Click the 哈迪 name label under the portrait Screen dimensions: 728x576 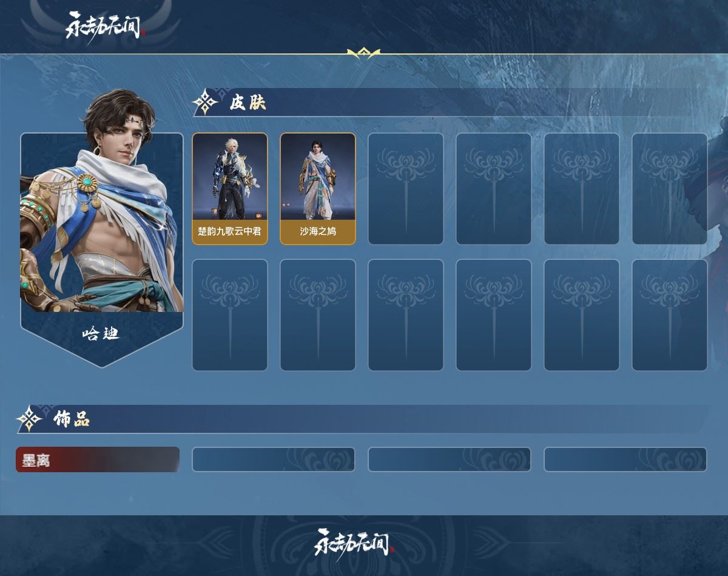point(101,333)
